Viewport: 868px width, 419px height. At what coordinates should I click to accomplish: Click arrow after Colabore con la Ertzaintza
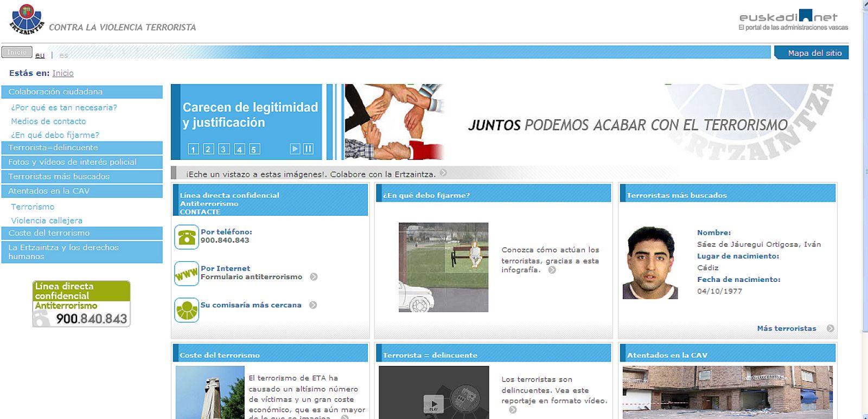tap(443, 173)
